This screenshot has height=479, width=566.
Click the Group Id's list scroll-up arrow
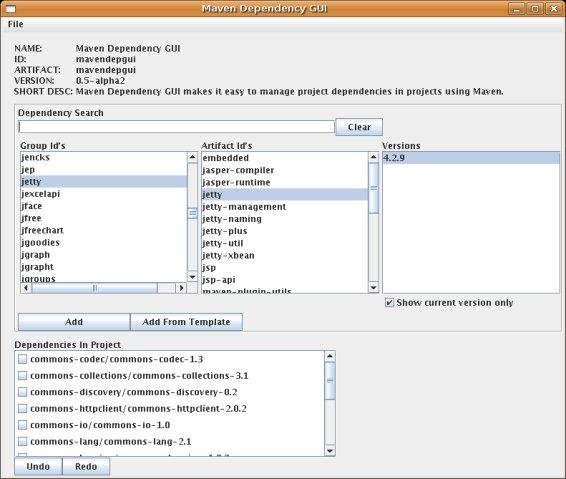point(192,157)
